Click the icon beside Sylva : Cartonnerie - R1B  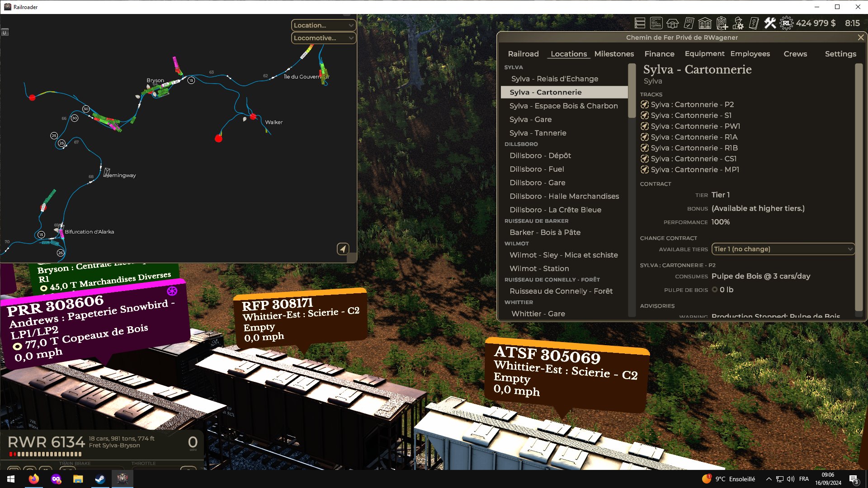pos(645,148)
